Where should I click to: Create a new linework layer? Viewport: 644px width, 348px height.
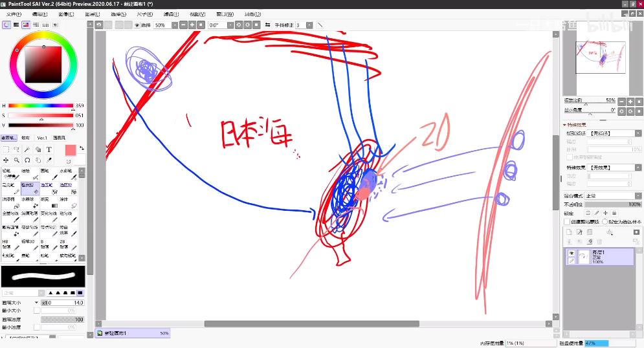(579, 232)
